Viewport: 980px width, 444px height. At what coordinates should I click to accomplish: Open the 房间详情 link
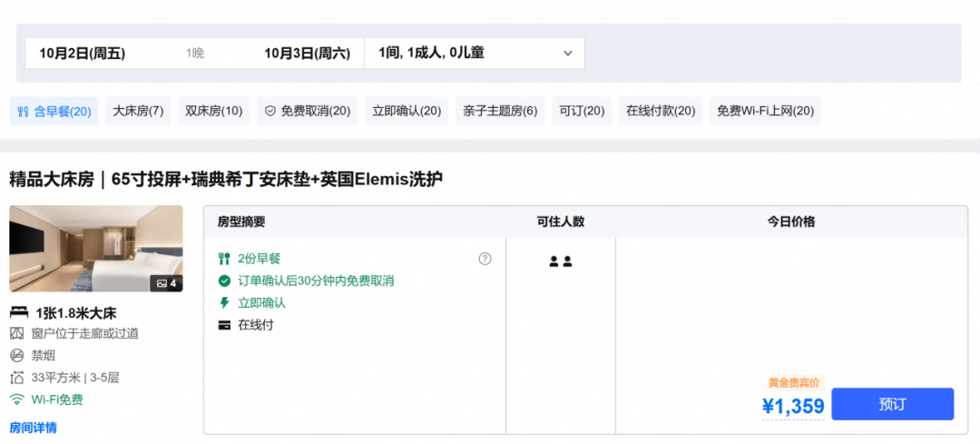click(x=34, y=428)
